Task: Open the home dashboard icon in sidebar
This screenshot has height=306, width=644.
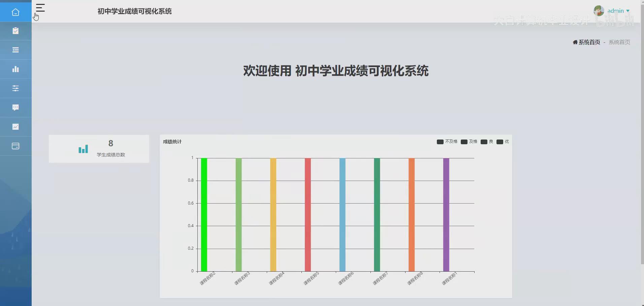Action: click(15, 12)
